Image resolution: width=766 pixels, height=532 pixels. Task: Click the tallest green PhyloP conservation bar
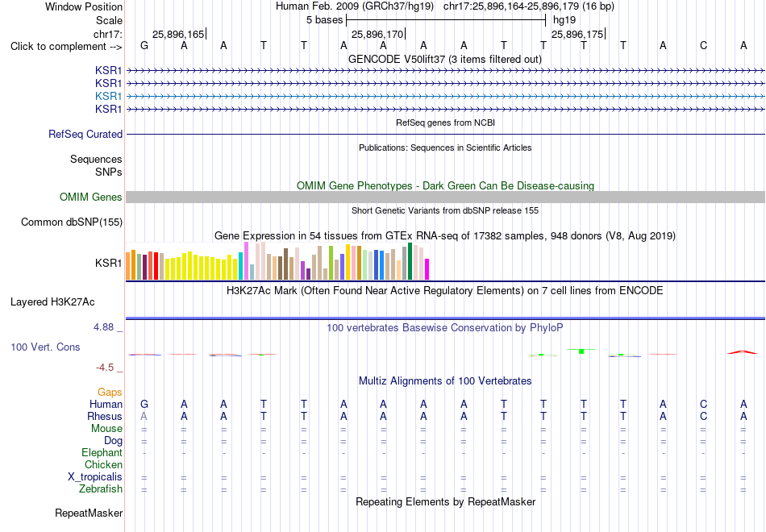pos(581,351)
